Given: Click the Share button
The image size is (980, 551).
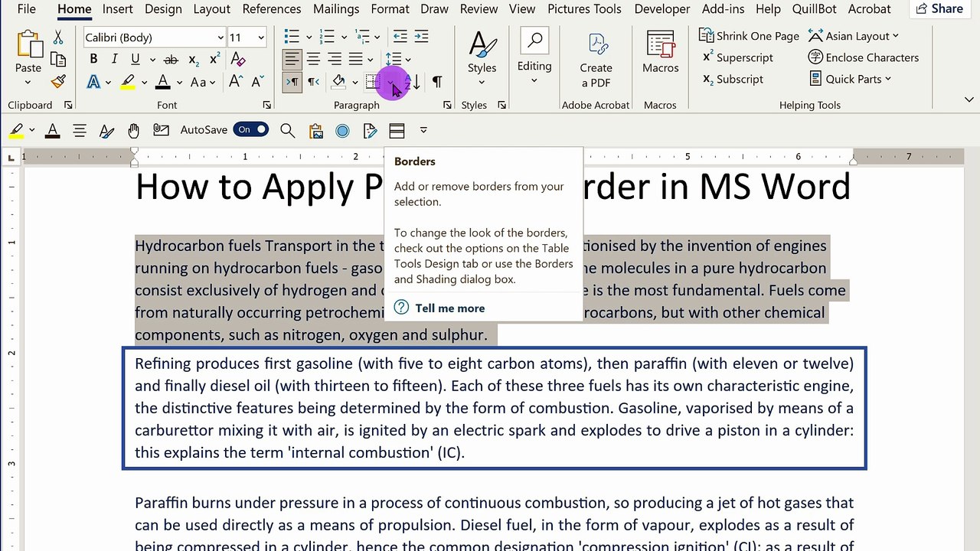Looking at the screenshot, I should coord(939,9).
